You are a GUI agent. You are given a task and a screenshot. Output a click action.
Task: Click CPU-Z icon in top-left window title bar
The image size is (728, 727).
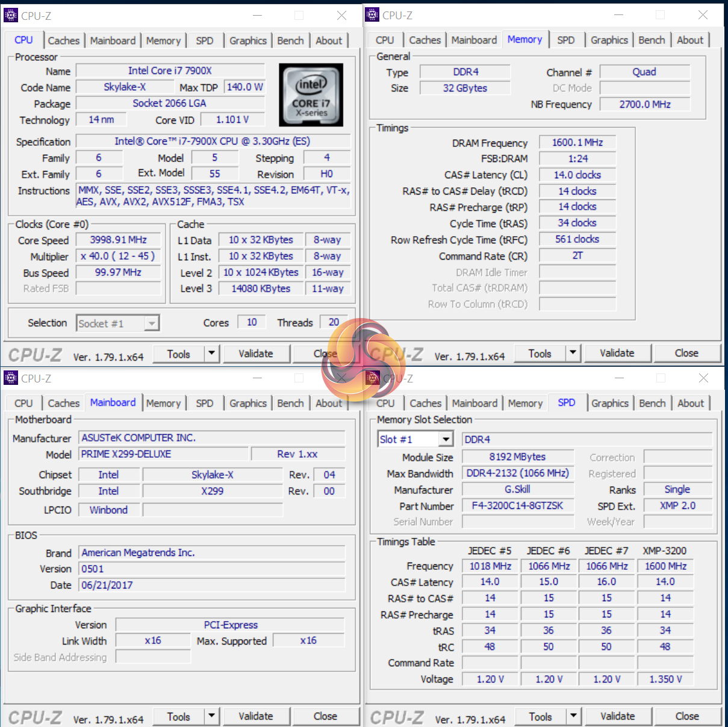tap(11, 15)
